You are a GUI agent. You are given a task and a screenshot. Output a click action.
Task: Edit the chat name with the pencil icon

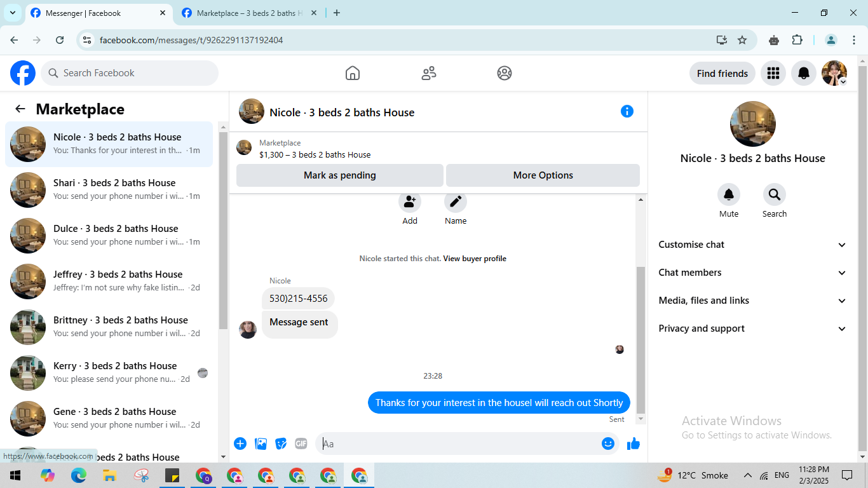coord(456,202)
